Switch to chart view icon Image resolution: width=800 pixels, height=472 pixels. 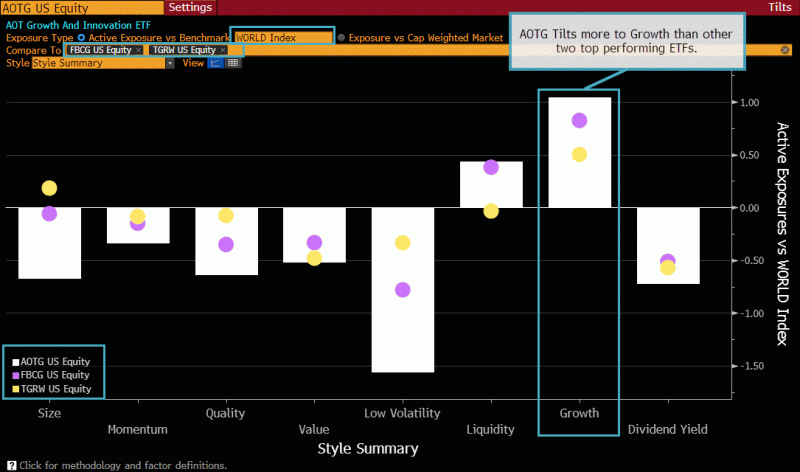pyautogui.click(x=215, y=62)
